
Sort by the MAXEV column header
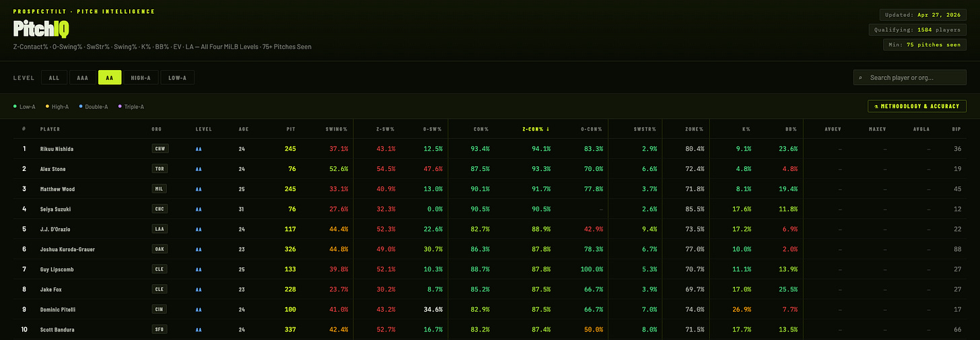(878, 128)
